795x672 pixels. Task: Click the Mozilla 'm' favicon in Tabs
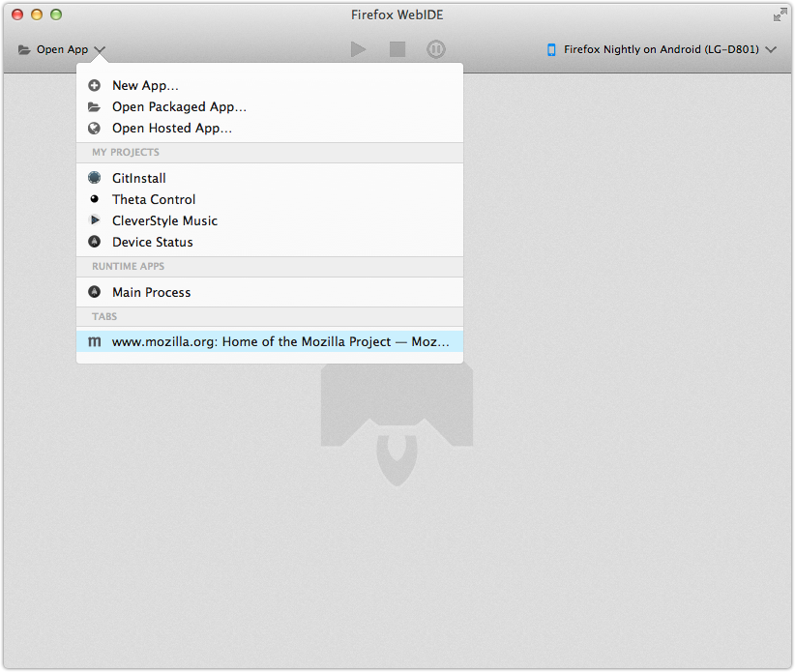coord(95,341)
